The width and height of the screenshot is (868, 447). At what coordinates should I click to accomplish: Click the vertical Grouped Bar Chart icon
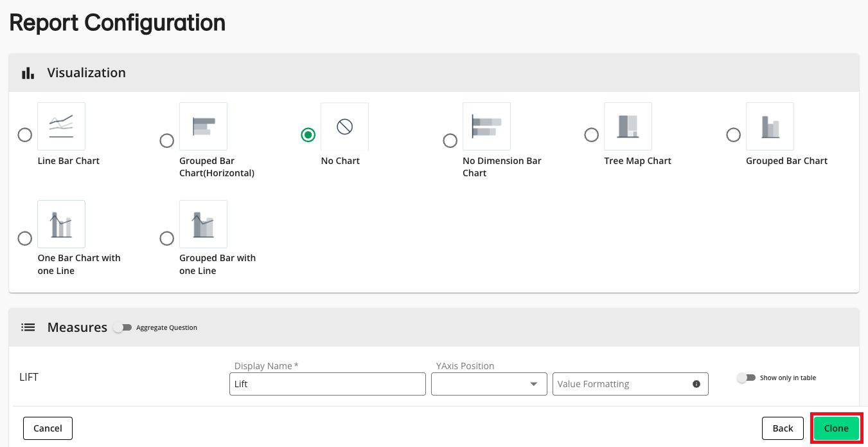click(770, 126)
